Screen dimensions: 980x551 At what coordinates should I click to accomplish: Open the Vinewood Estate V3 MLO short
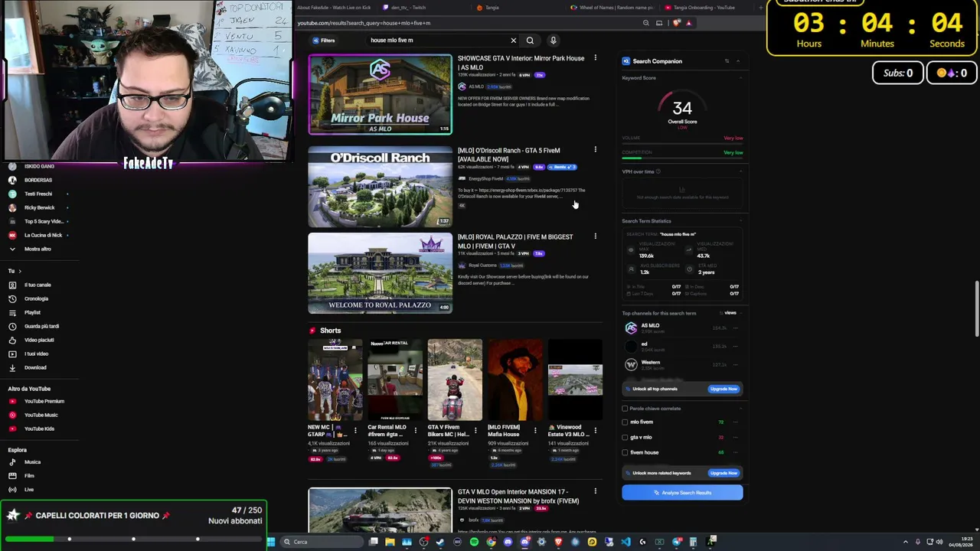pos(575,380)
